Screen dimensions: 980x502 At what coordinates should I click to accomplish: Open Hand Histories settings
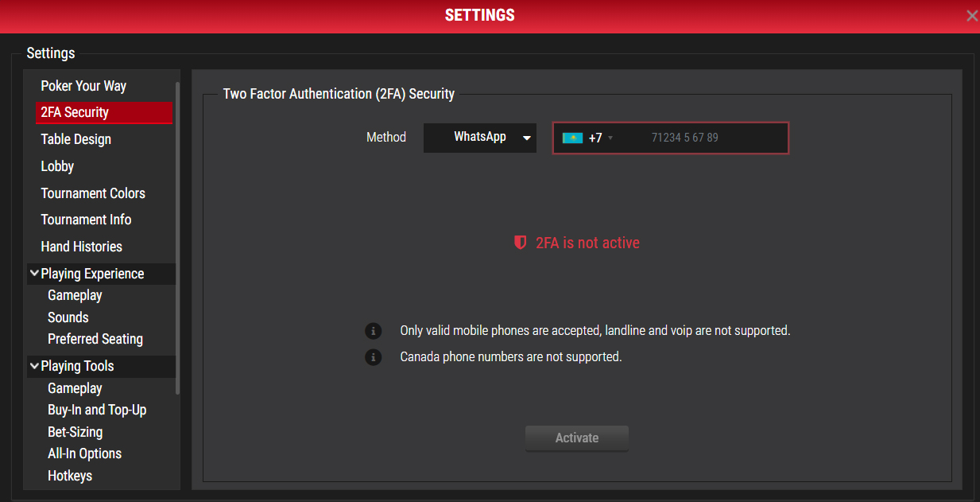tap(81, 247)
